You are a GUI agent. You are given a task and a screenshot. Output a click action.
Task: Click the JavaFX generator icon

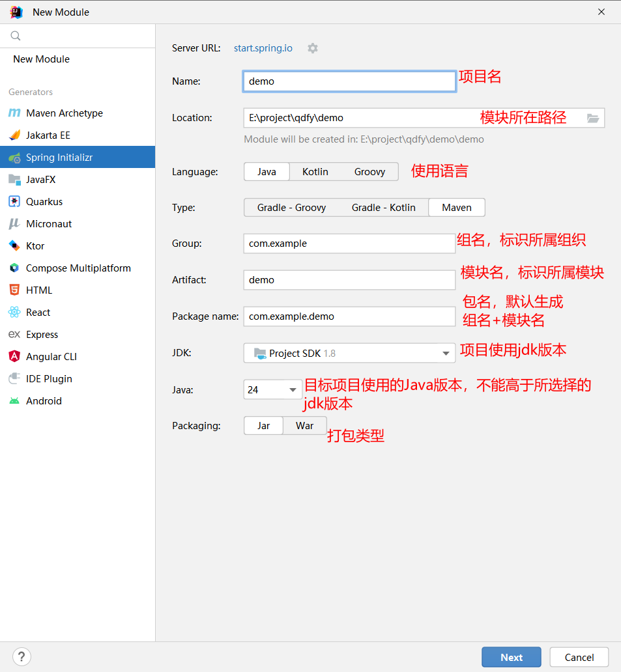coord(14,180)
